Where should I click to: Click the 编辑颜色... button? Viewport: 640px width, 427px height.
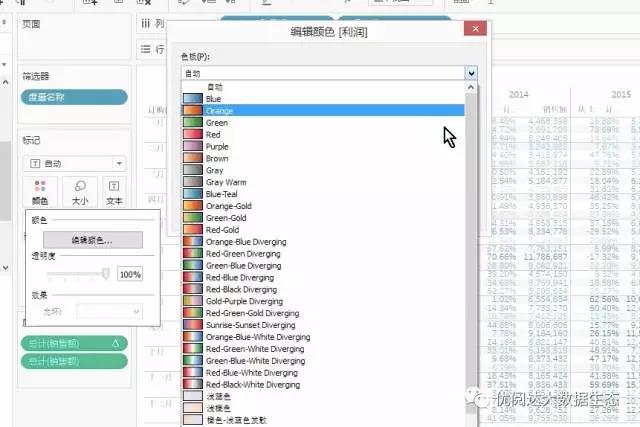(93, 240)
